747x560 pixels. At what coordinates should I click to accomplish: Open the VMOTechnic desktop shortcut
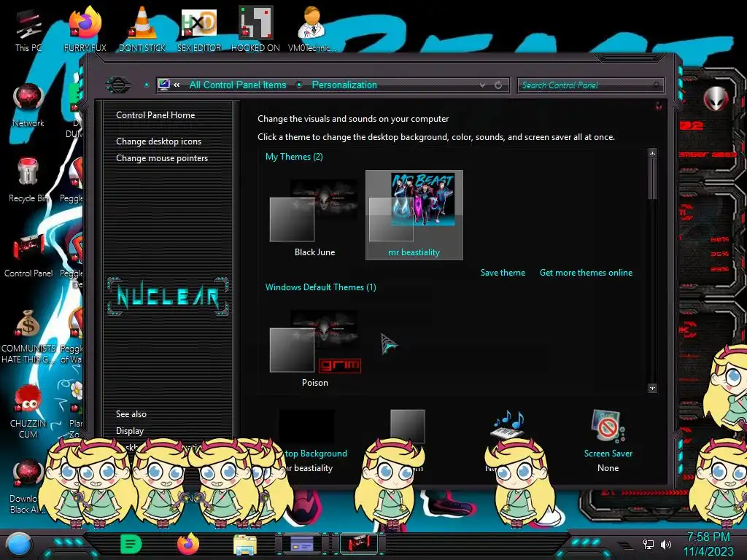(x=311, y=28)
